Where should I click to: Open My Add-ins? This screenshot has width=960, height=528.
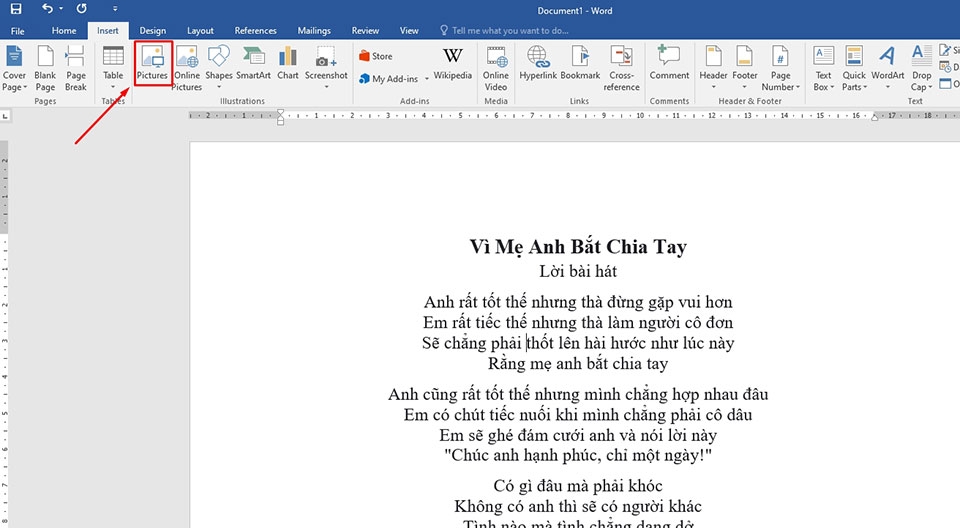coord(389,79)
